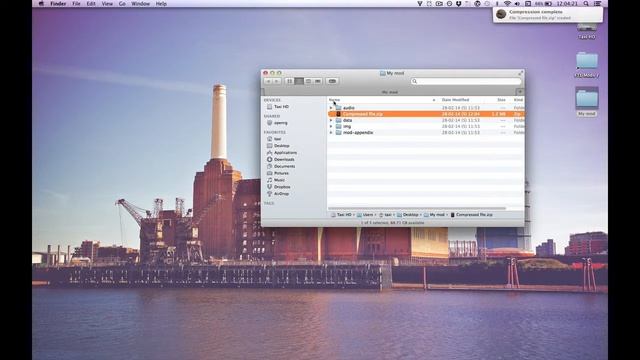
Task: Select the mod-appendix folder row
Action: click(x=426, y=133)
